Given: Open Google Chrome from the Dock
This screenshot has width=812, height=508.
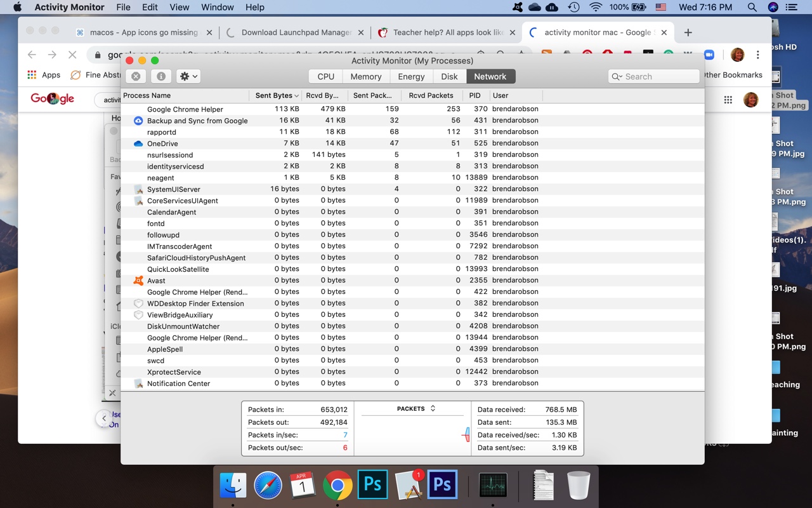Looking at the screenshot, I should coord(337,486).
